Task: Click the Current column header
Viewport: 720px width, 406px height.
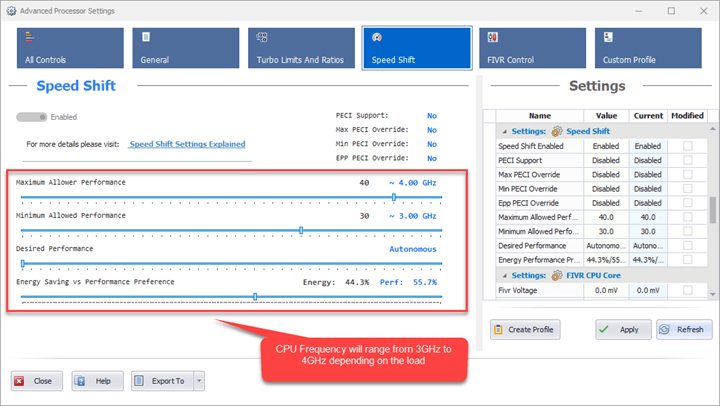Action: pyautogui.click(x=648, y=116)
